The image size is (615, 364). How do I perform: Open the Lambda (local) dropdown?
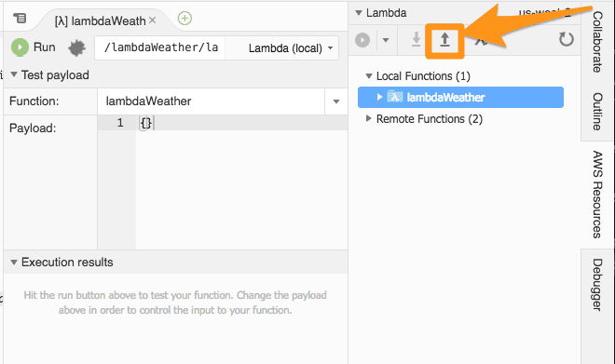click(x=290, y=48)
